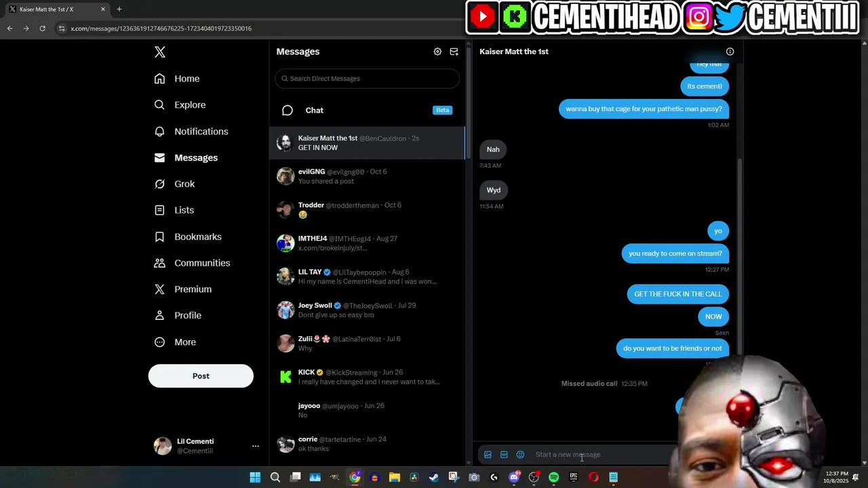Open IMTHEJ4 conversation

coord(368,243)
